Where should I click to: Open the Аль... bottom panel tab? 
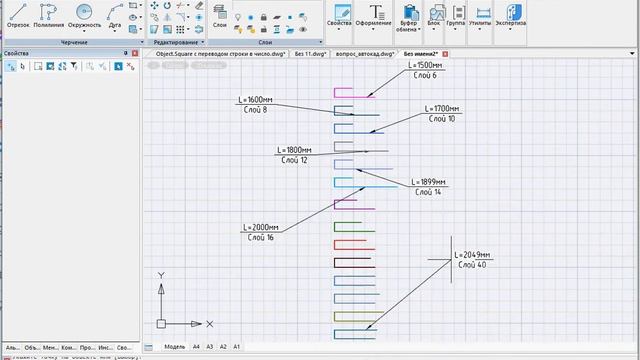click(13, 348)
